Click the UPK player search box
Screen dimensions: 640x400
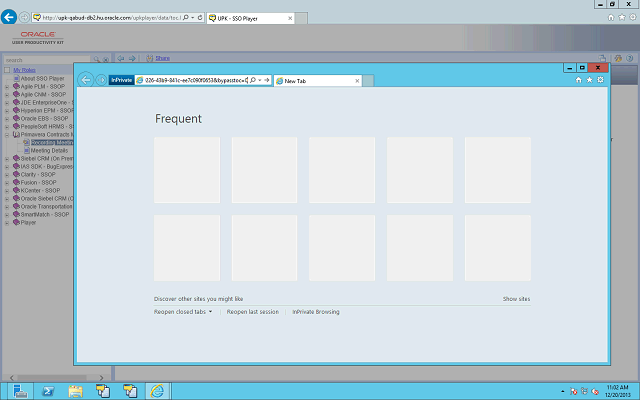47,60
